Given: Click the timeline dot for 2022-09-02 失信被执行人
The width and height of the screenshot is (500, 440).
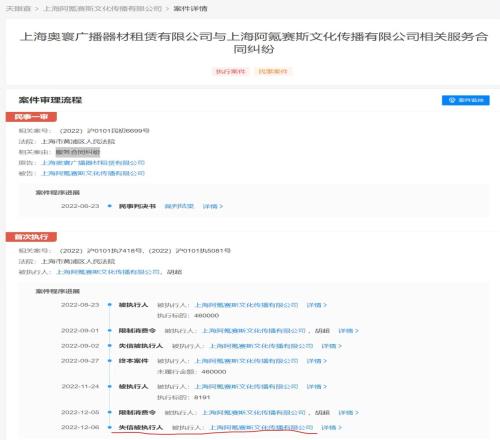Looking at the screenshot, I should click(x=110, y=346).
